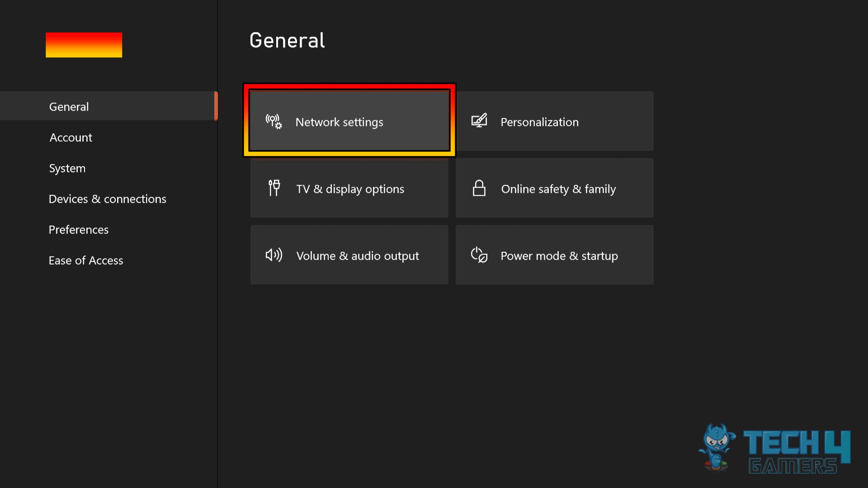Click the Power mode & startup icon

tap(479, 255)
